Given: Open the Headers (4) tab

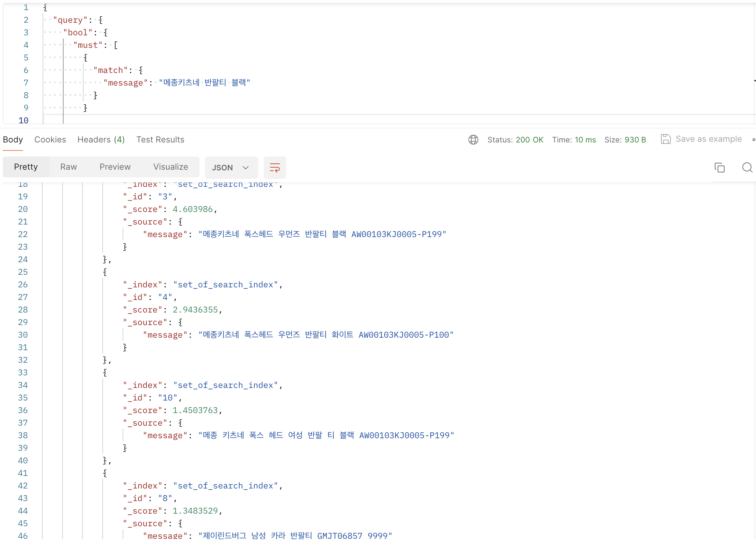Looking at the screenshot, I should tap(101, 140).
